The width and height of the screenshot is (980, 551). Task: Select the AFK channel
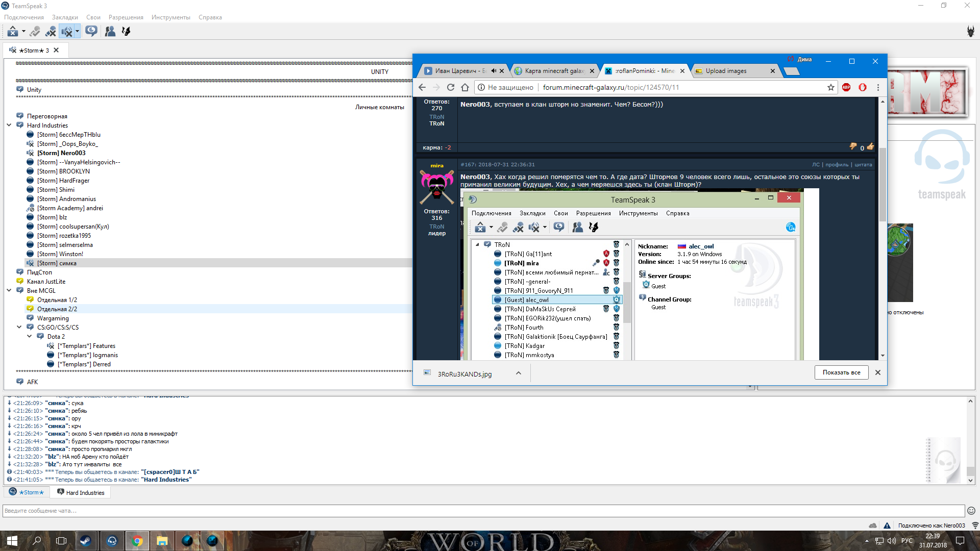tap(32, 382)
